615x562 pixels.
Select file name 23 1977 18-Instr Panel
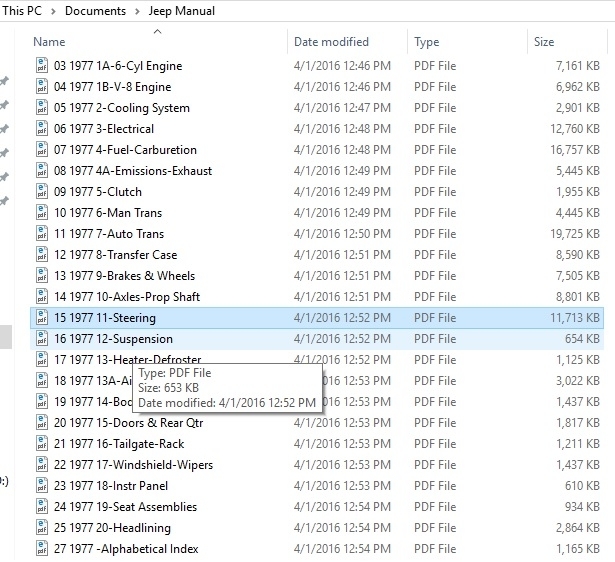click(x=111, y=486)
